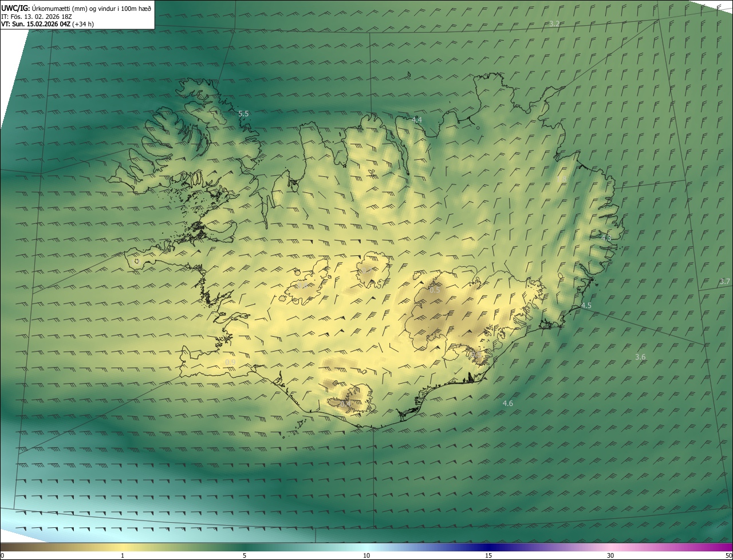The width and height of the screenshot is (733, 560).
Task: Click the '1.8' value in northeast Iceland
Action: click(x=562, y=179)
